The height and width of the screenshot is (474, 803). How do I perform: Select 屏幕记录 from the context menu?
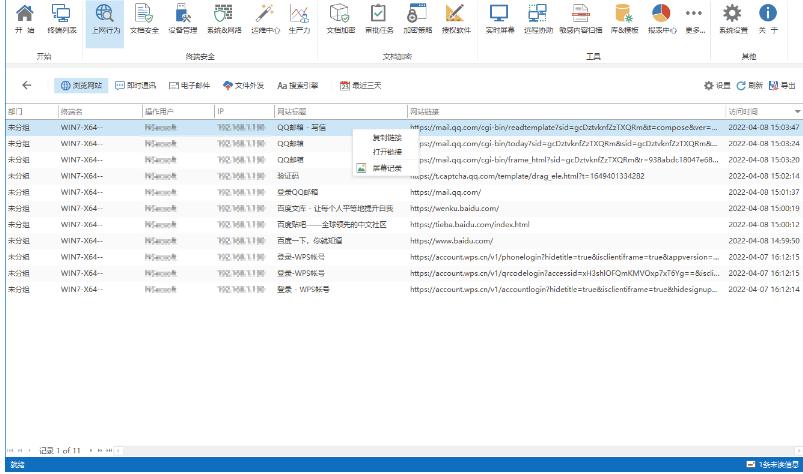[x=385, y=168]
